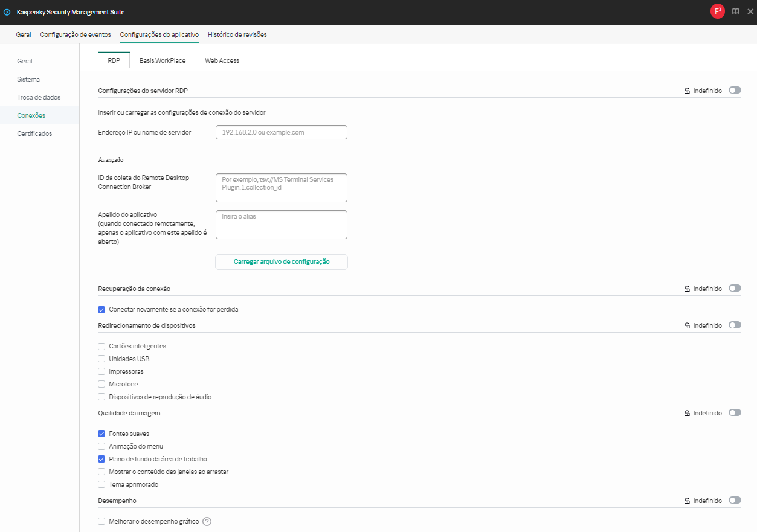The image size is (757, 532).
Task: Click the Kaspersky logo icon
Action: [x=7, y=11]
